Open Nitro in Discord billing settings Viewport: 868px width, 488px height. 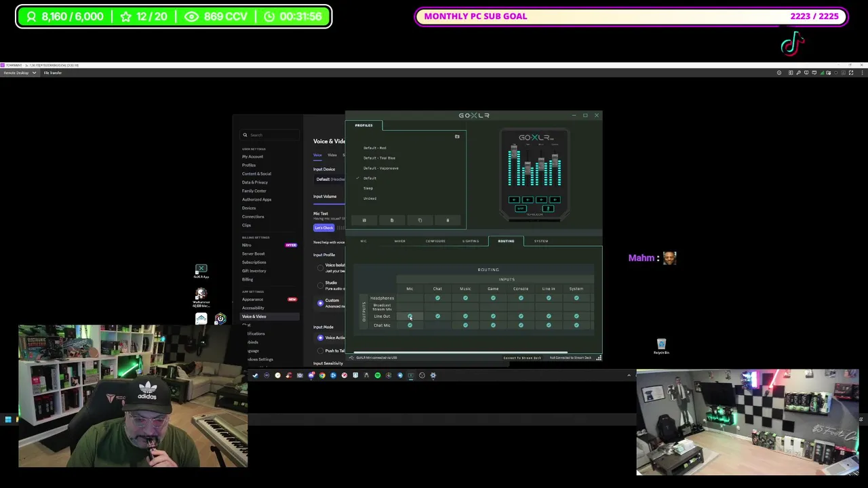click(246, 245)
